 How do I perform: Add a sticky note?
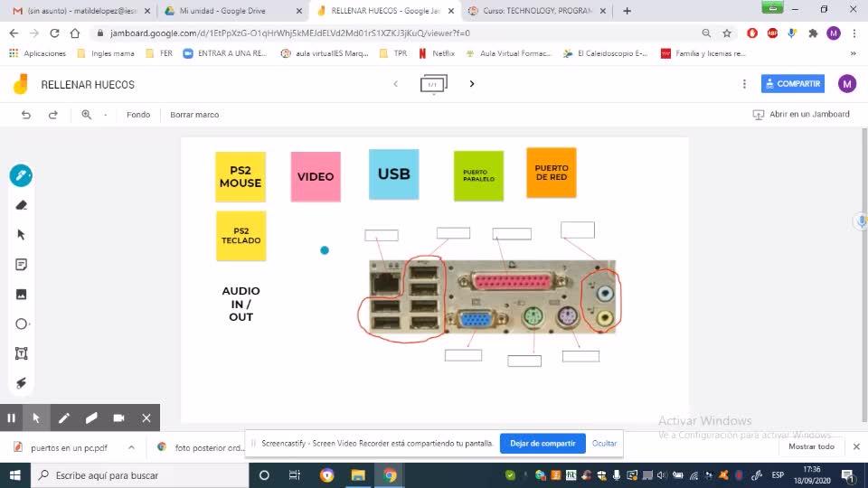(21, 265)
